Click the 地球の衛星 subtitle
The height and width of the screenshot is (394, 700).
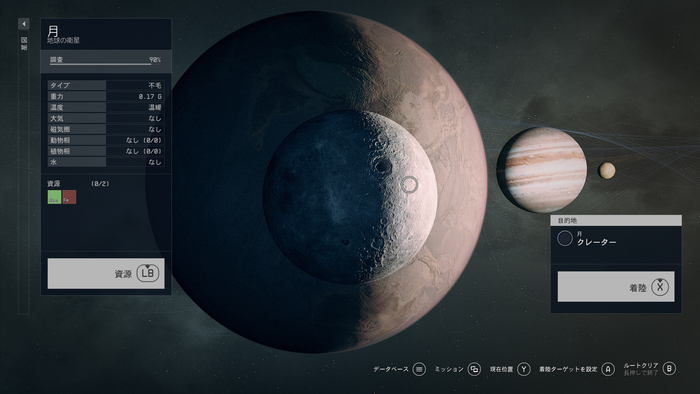tap(63, 40)
